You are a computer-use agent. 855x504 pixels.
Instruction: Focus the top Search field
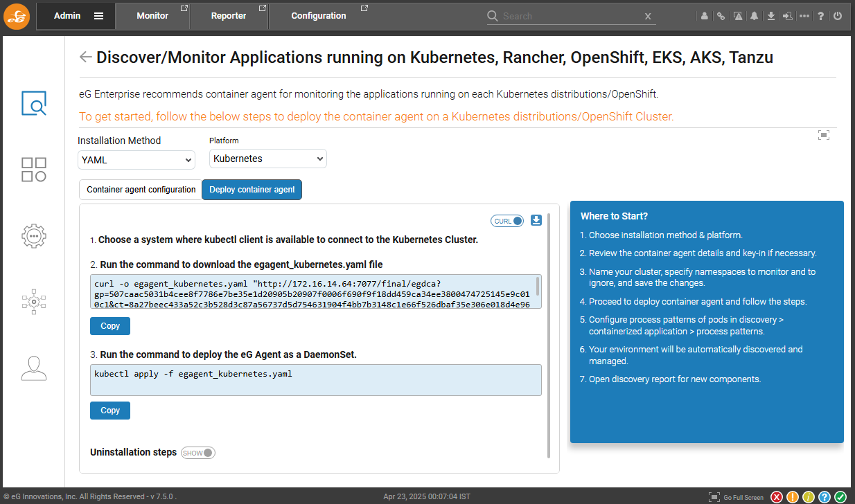pos(572,16)
